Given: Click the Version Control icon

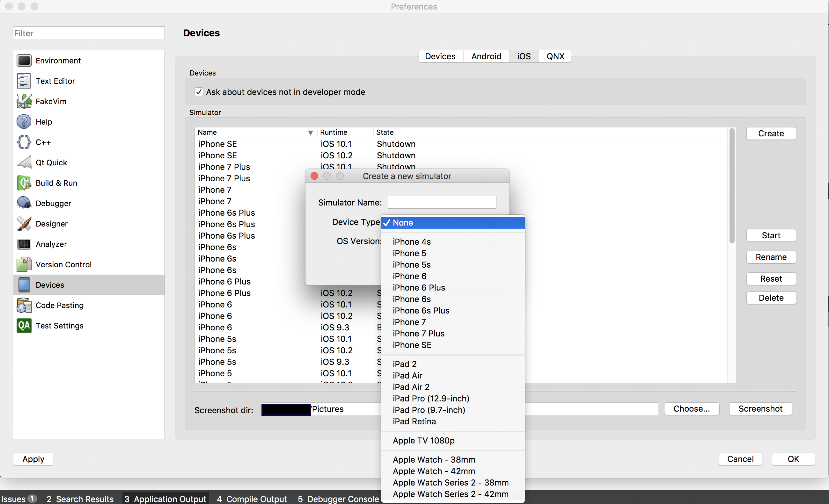Looking at the screenshot, I should click(x=24, y=264).
